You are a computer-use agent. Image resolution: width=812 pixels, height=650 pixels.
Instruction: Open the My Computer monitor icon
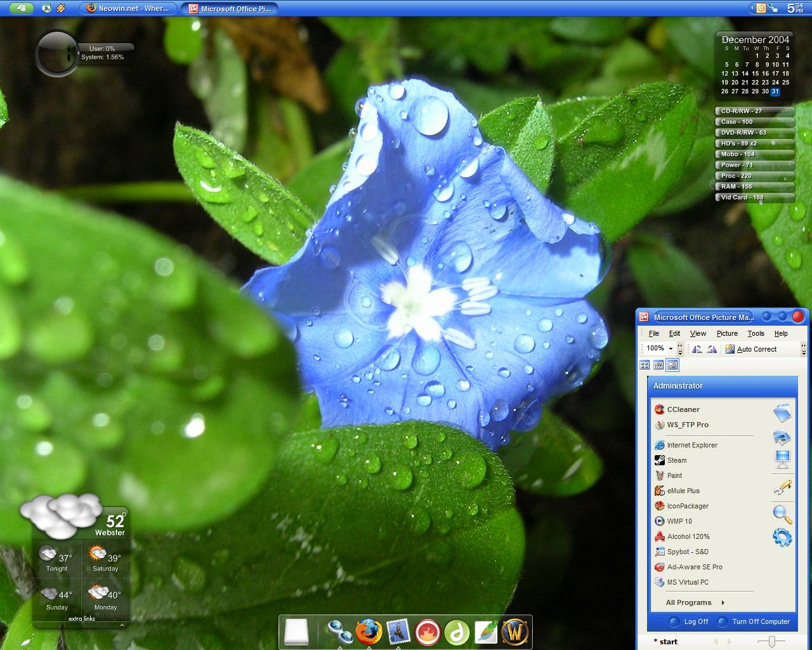pos(782,458)
